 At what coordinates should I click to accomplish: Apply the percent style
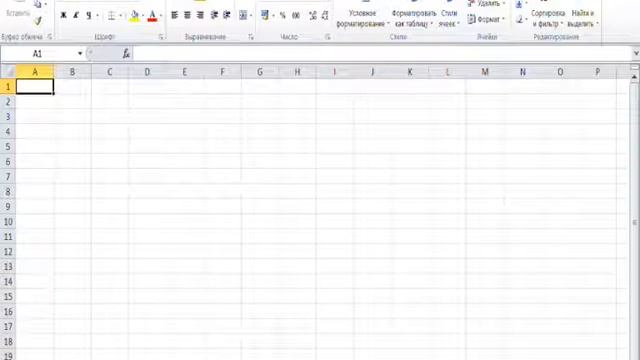282,16
